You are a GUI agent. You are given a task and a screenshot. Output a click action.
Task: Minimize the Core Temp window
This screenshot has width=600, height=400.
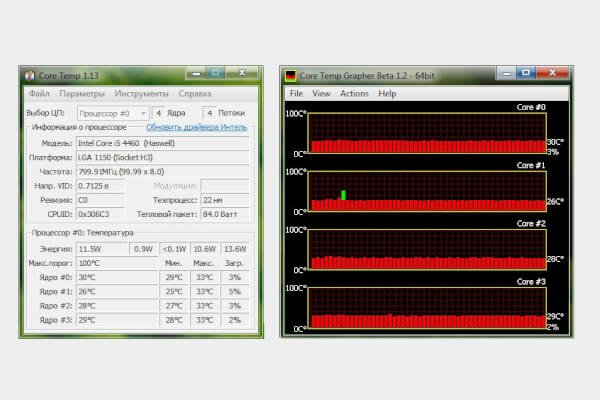tap(196, 73)
